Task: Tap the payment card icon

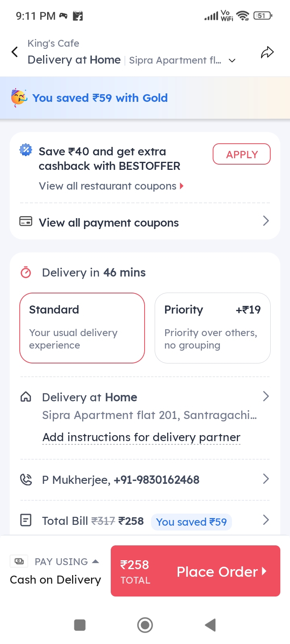Action: (x=26, y=222)
